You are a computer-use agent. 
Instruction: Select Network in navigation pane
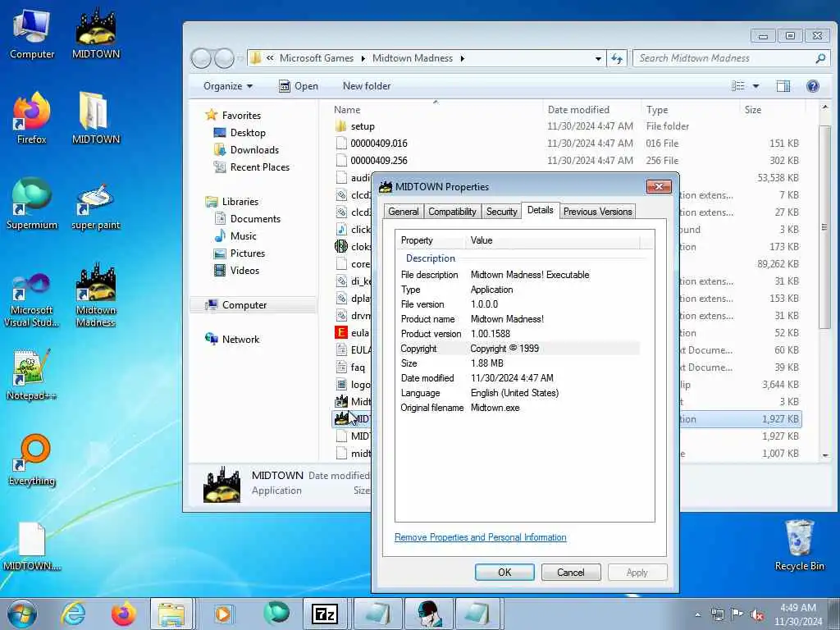point(232,339)
